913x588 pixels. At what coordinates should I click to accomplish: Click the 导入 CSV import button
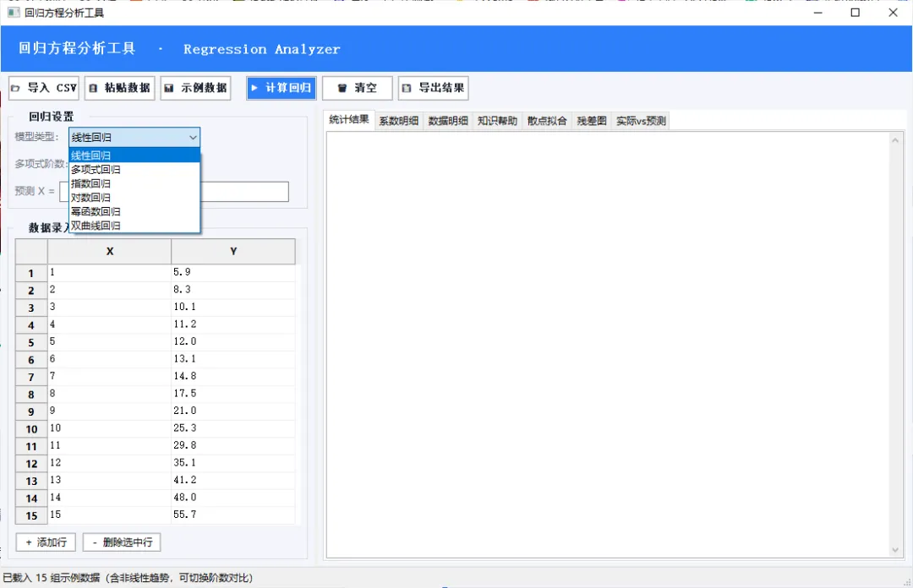[44, 88]
